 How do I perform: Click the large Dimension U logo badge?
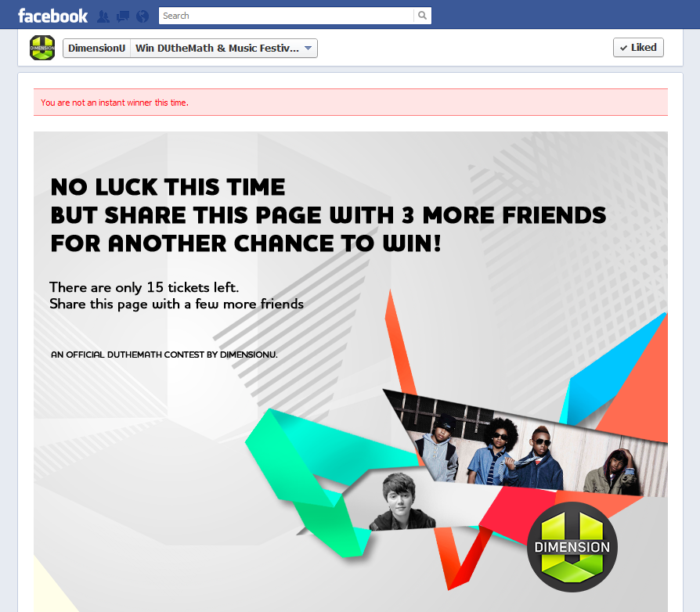[x=572, y=547]
